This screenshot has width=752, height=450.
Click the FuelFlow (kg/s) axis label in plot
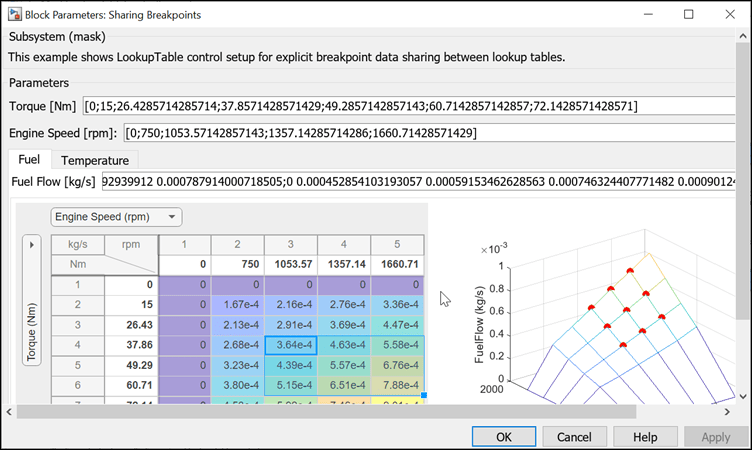[479, 324]
